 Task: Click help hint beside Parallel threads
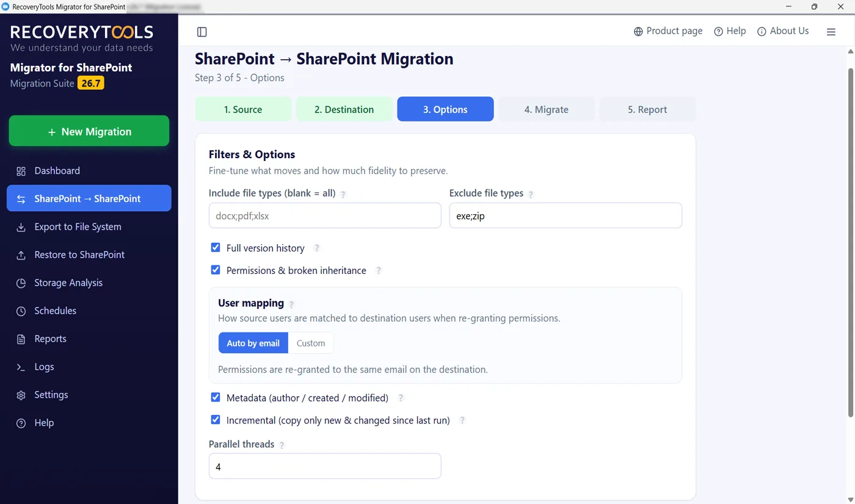(x=282, y=445)
